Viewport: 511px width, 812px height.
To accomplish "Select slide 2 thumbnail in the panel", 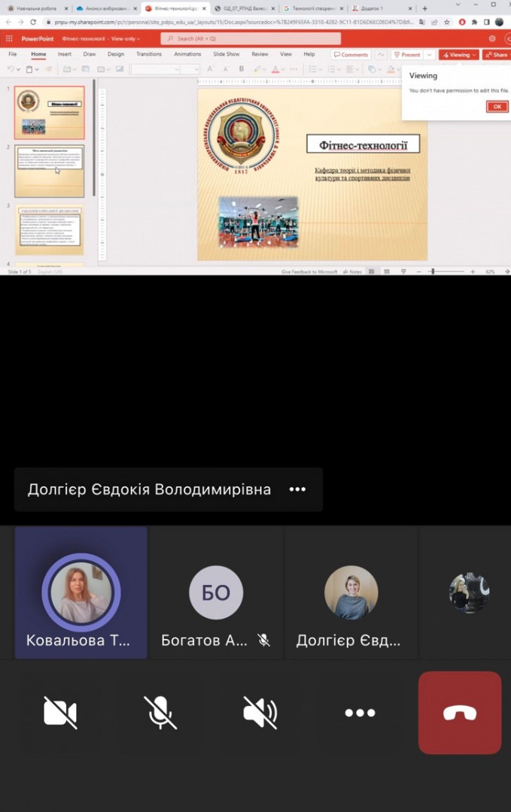I will (49, 171).
